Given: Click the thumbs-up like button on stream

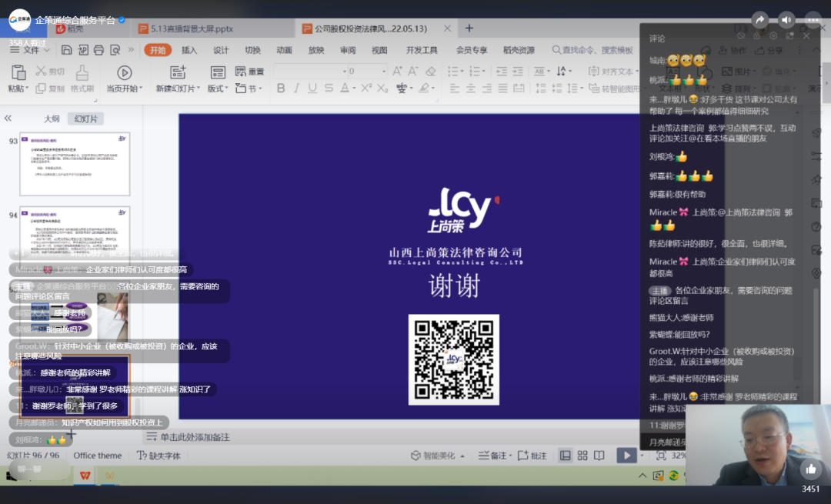Looking at the screenshot, I should [811, 469].
